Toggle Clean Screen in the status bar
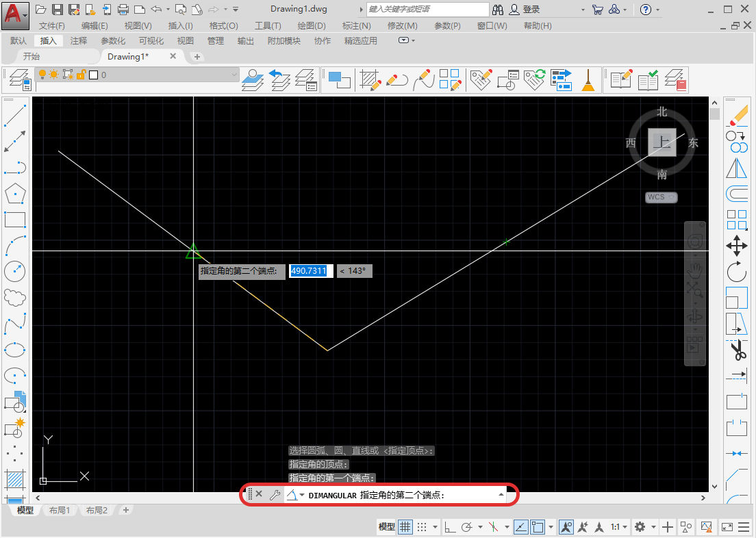This screenshot has width=756, height=538. point(727,526)
